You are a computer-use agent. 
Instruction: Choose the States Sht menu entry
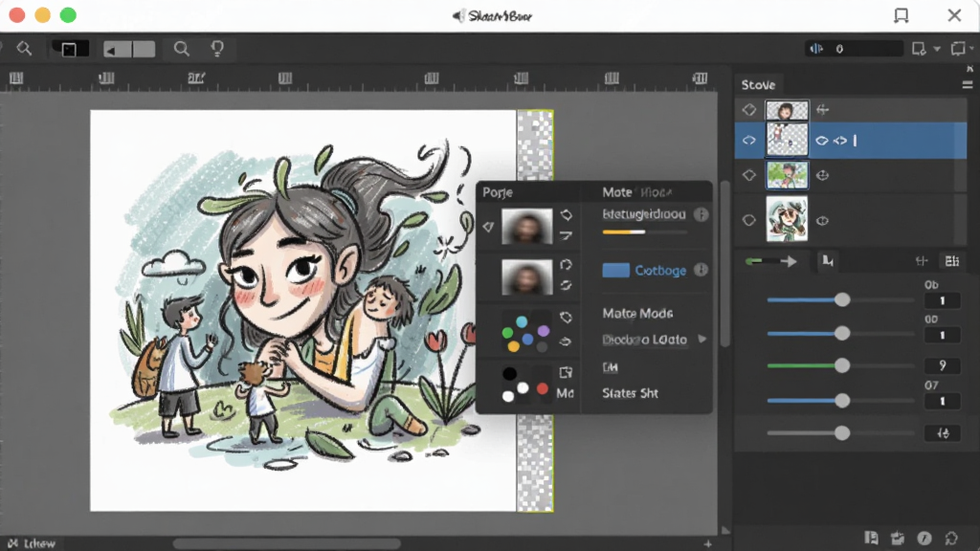[x=630, y=393]
